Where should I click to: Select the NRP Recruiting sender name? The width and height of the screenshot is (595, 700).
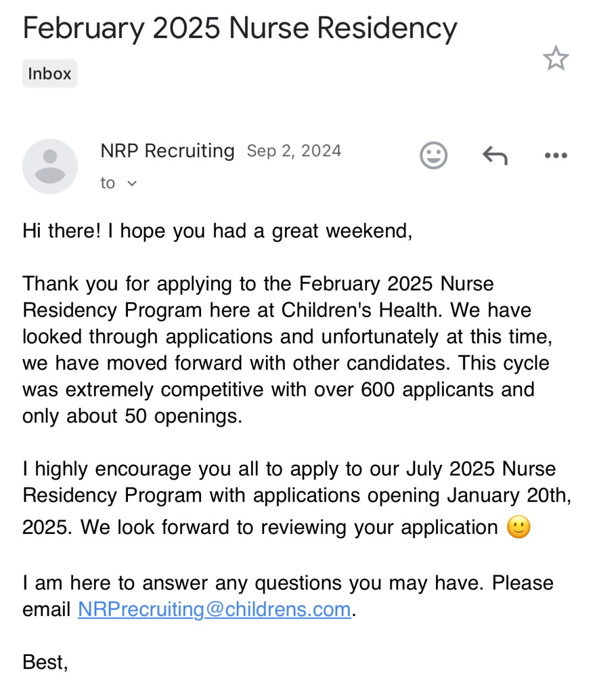point(167,151)
